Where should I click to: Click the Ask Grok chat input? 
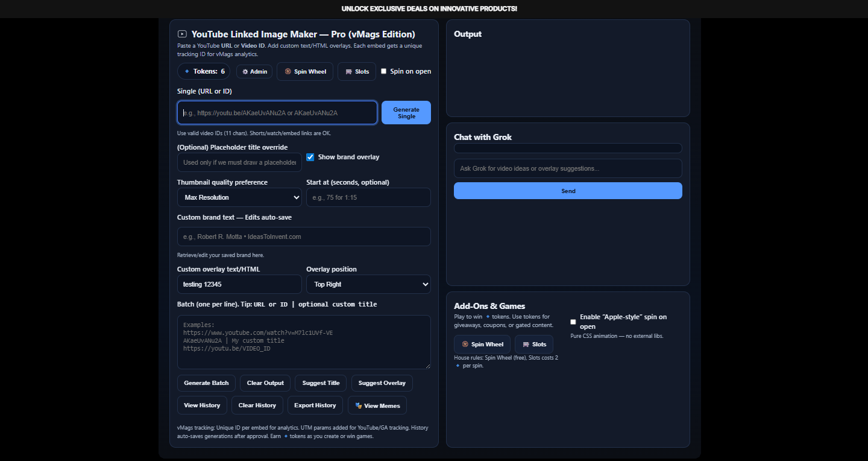click(568, 168)
